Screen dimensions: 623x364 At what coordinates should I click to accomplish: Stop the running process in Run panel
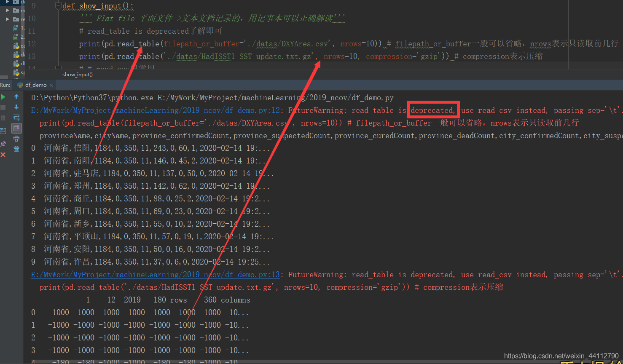(3, 107)
